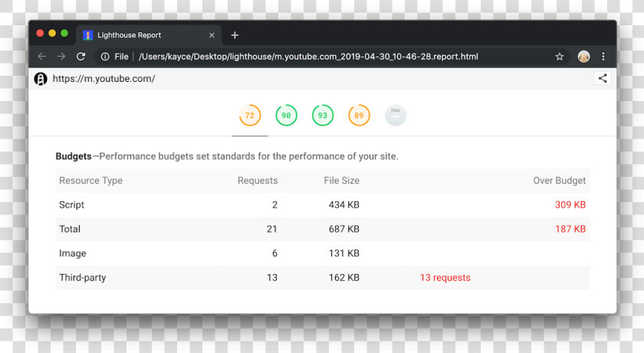Click the red 187 KB over budget value
This screenshot has width=644, height=353.
pos(570,229)
